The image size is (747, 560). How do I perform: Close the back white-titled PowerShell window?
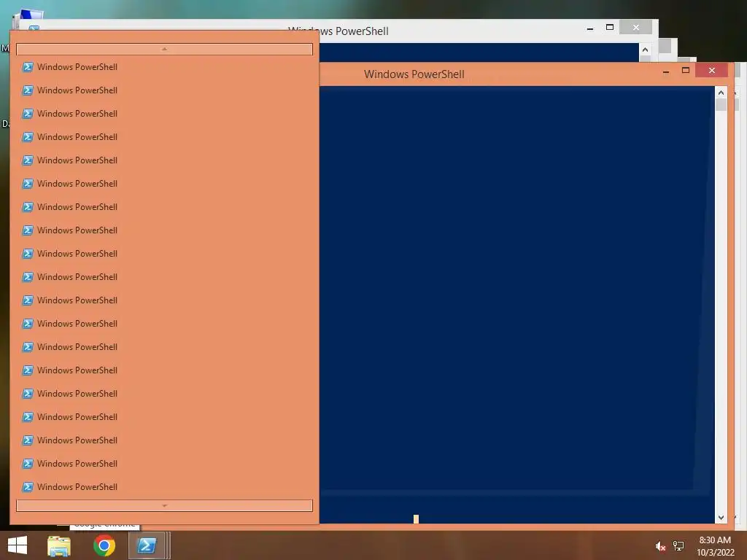[x=636, y=28]
